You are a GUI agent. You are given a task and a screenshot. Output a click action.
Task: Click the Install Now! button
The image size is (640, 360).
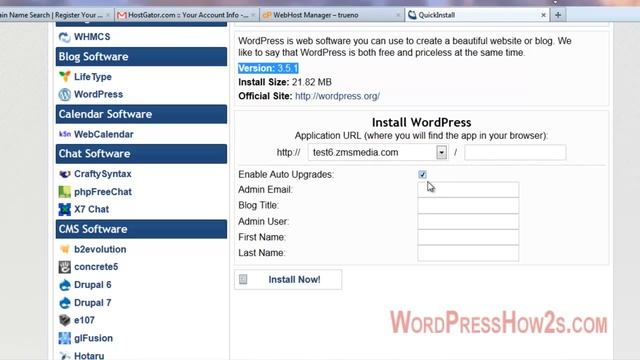click(288, 280)
